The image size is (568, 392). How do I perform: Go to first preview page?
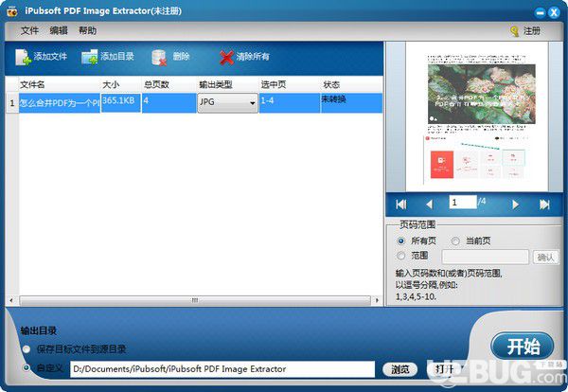click(x=401, y=205)
